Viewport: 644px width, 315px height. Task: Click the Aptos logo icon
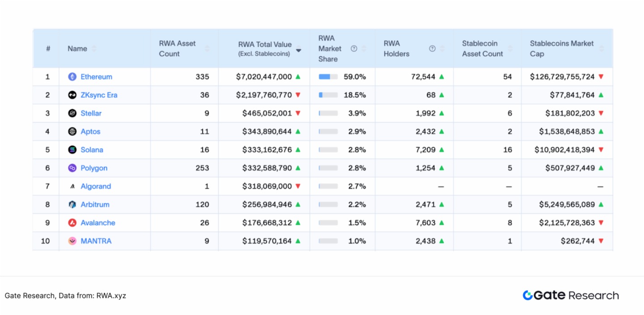coord(72,132)
